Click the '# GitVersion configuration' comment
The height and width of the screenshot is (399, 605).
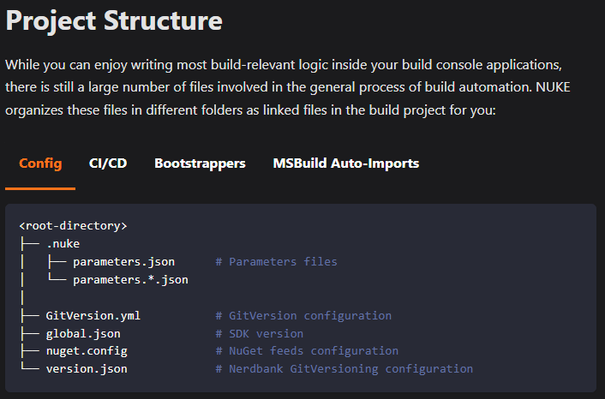point(303,316)
